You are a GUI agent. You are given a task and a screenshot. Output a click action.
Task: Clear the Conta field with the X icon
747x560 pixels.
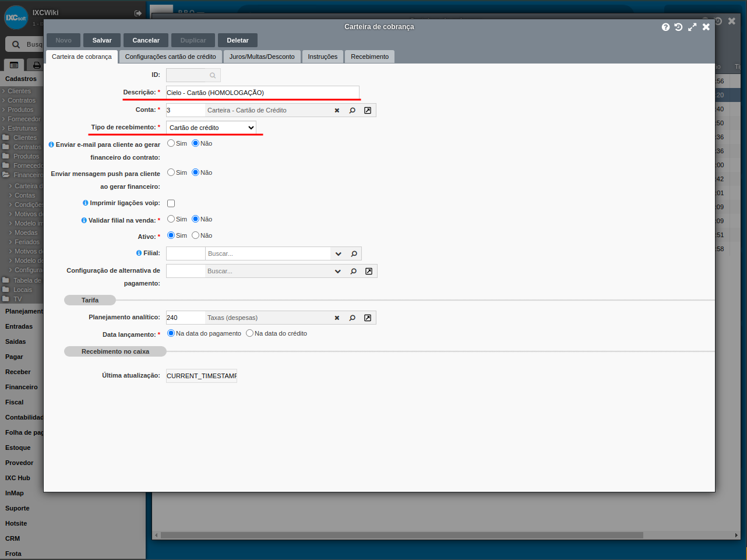pyautogui.click(x=337, y=110)
